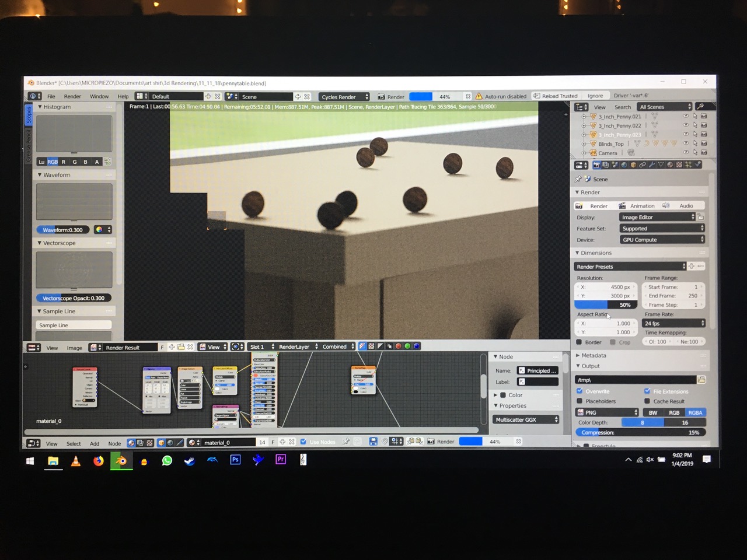Screen dimensions: 747x560
Task: Open the Object properties cube icon
Action: point(633,164)
